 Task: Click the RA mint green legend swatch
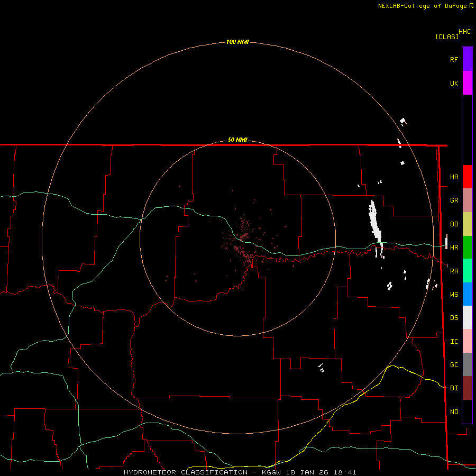pyautogui.click(x=467, y=271)
